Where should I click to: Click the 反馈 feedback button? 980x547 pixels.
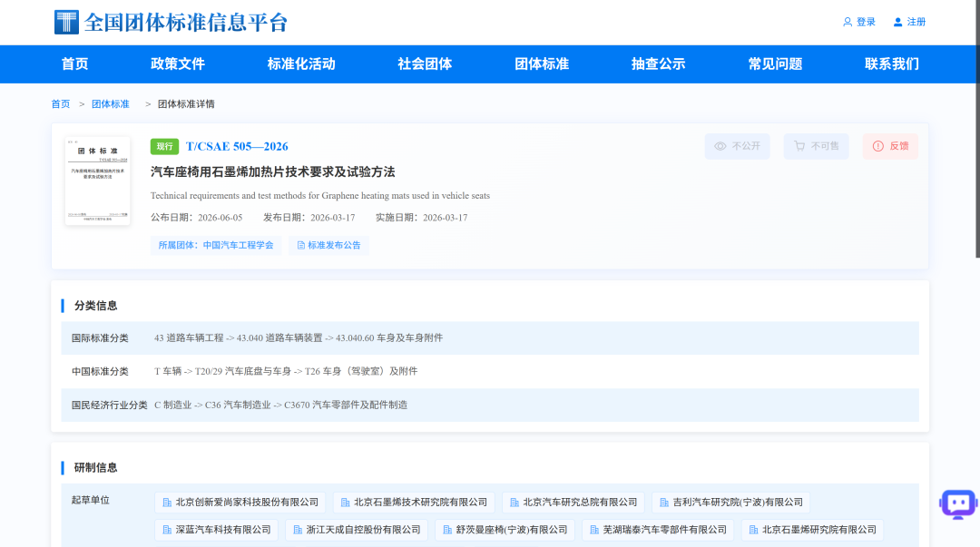891,146
